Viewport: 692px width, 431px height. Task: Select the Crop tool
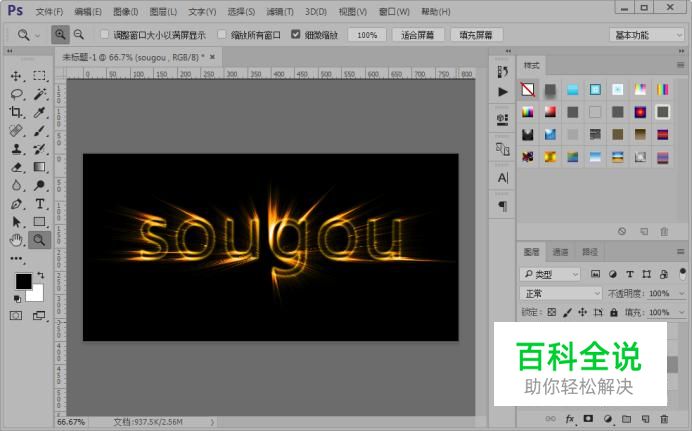[x=16, y=112]
